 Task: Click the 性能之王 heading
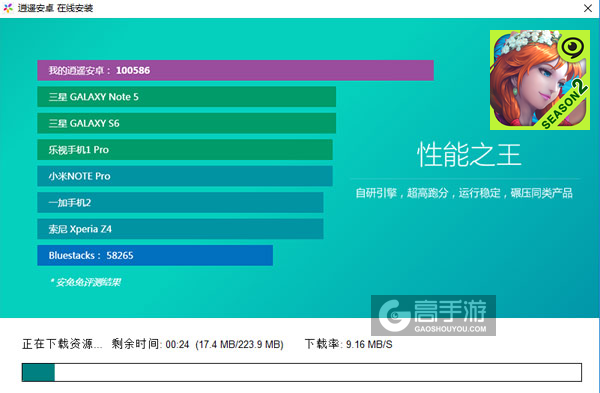(469, 155)
